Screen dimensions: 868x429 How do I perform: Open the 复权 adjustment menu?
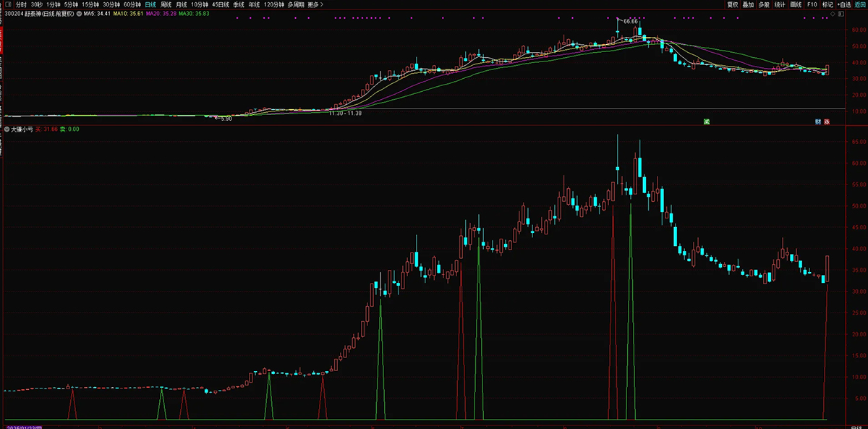coord(733,4)
